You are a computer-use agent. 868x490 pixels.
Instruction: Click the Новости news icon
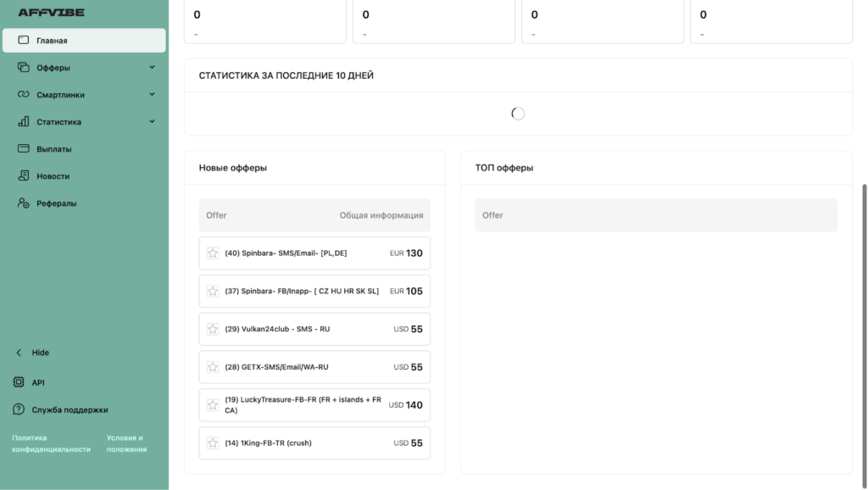pos(23,175)
